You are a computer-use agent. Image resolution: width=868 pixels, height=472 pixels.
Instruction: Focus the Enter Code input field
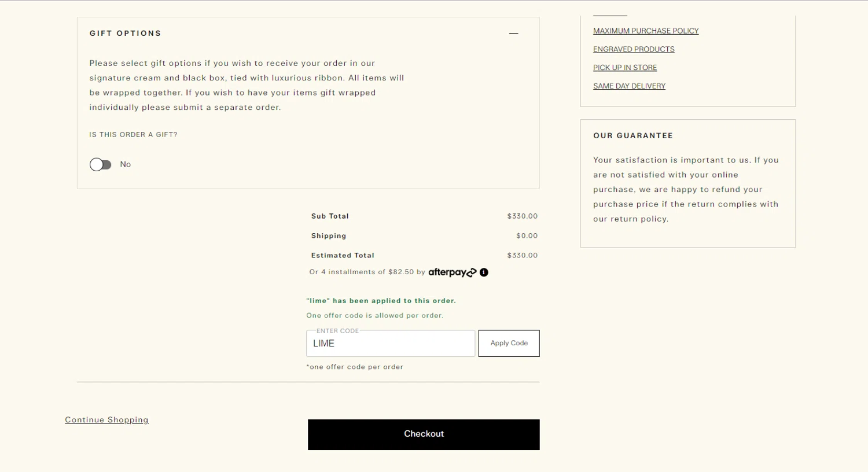(391, 344)
